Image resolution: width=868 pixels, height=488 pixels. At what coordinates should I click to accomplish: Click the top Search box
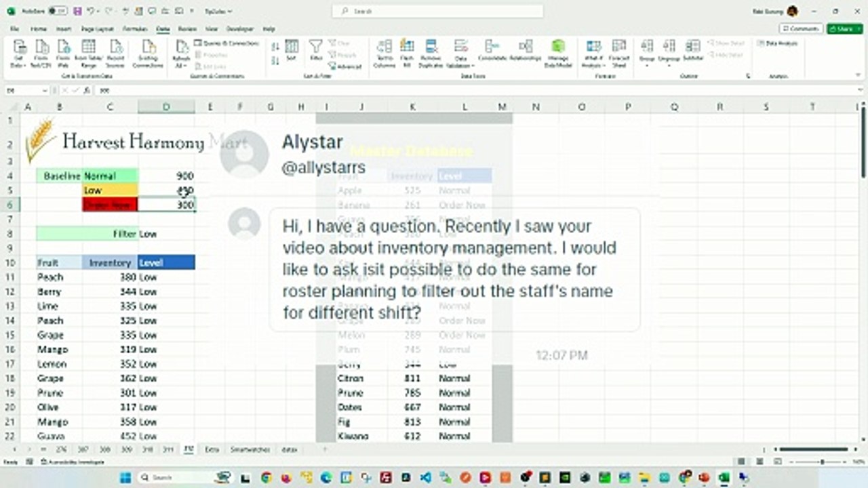[437, 12]
